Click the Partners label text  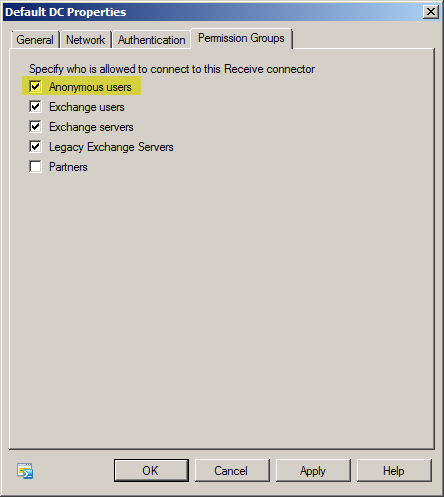click(x=68, y=167)
